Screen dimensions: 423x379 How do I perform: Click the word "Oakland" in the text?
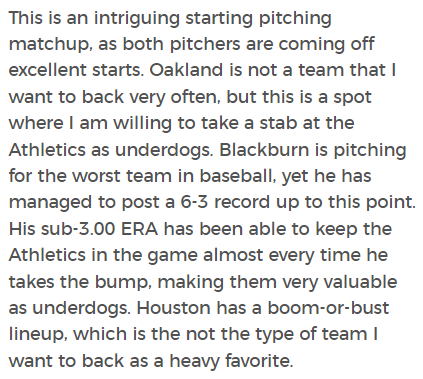186,70
